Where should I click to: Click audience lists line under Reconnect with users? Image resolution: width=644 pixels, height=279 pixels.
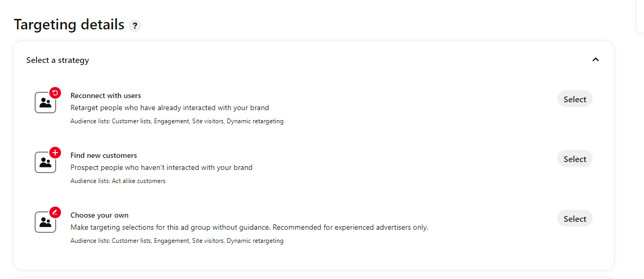coord(176,121)
